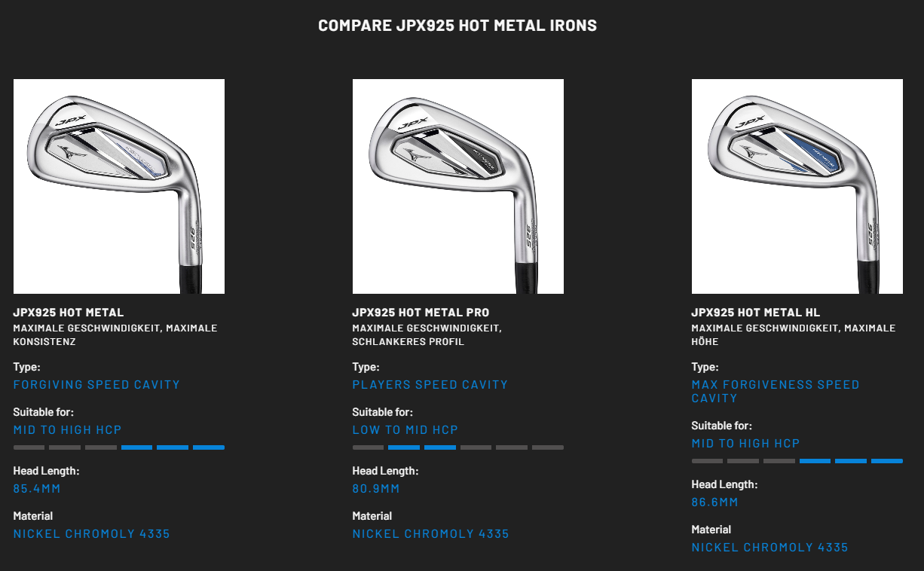Click the 86.6MM head length value
The height and width of the screenshot is (571, 924).
point(715,502)
